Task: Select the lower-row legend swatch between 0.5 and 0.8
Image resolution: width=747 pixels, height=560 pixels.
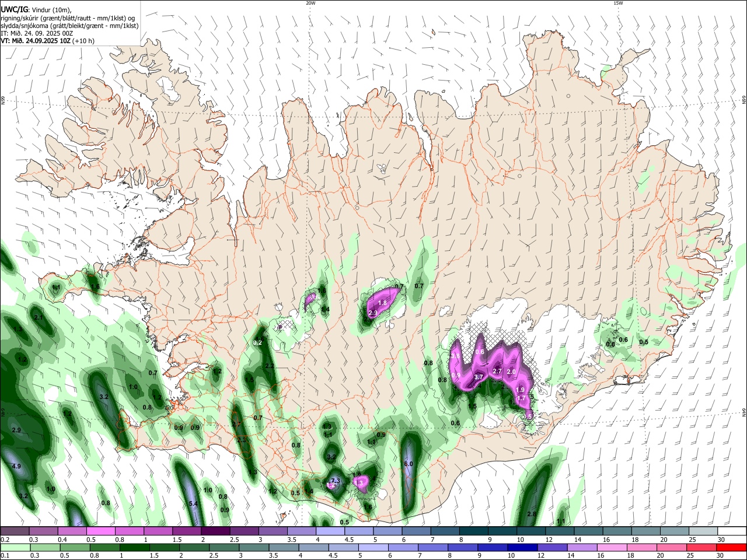Action: point(75,547)
